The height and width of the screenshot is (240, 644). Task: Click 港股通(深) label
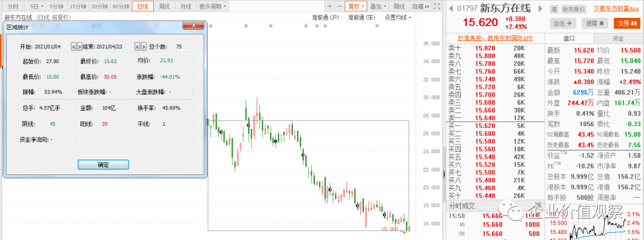(x=362, y=18)
